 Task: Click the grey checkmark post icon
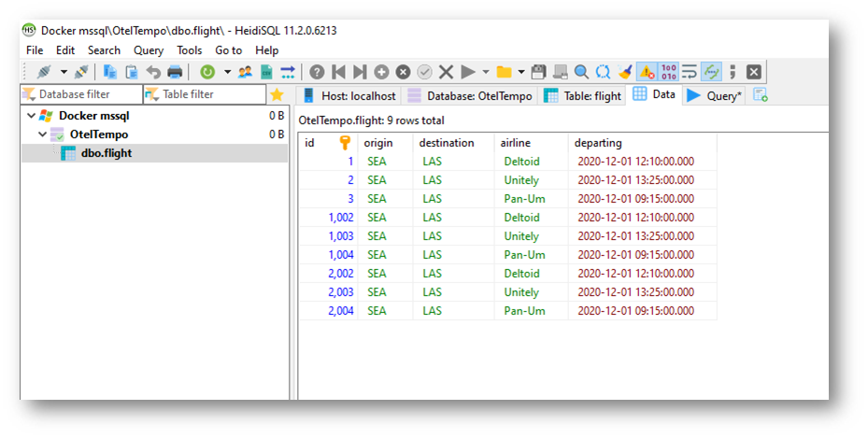[424, 72]
